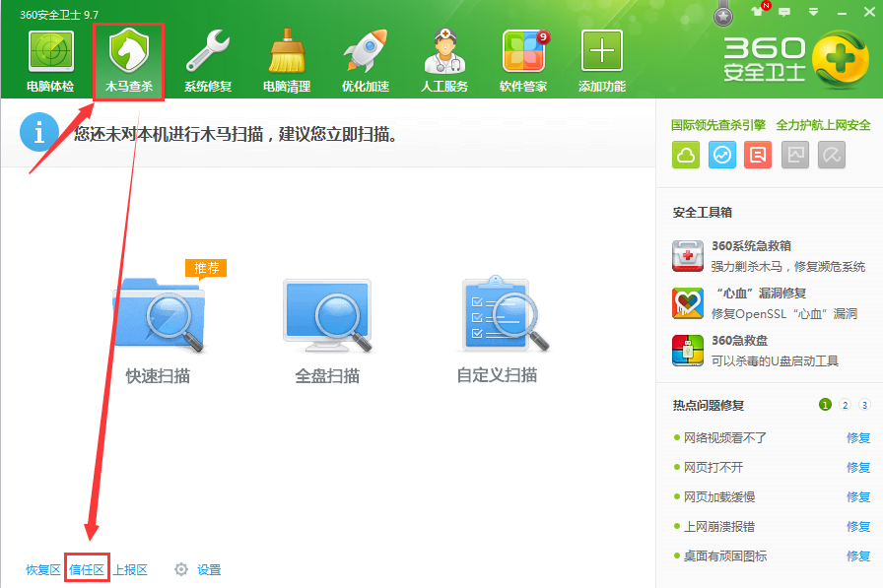Viewport: 883px width, 588px height.
Task: Open the 信任区 link
Action: click(x=87, y=570)
